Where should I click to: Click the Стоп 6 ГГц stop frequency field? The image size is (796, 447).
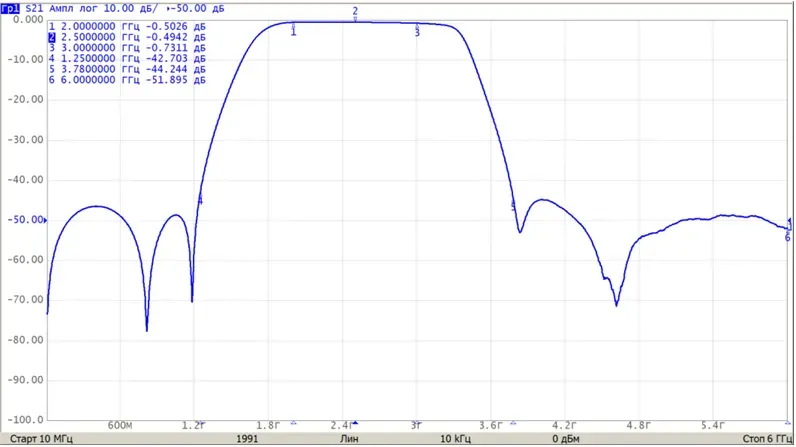(x=767, y=439)
